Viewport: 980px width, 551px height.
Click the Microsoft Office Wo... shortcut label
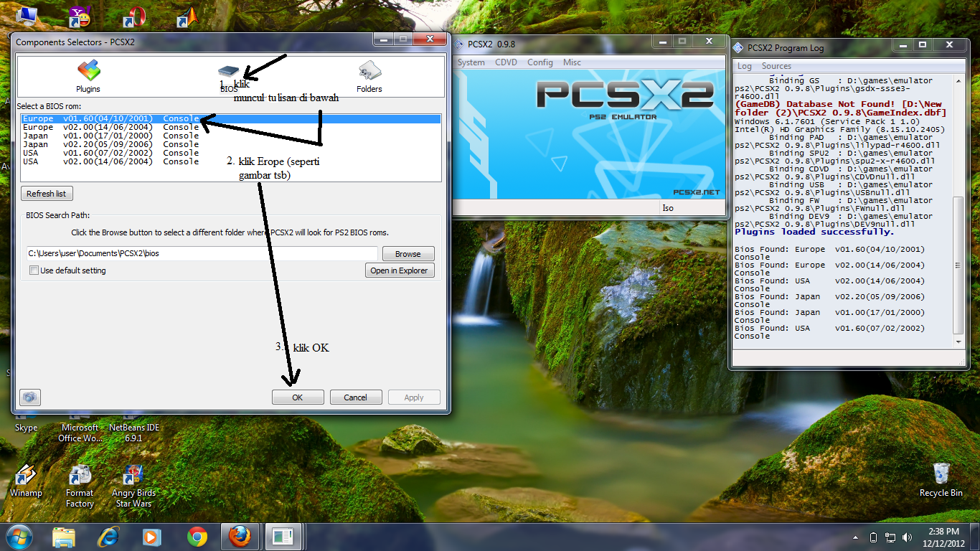tap(80, 433)
